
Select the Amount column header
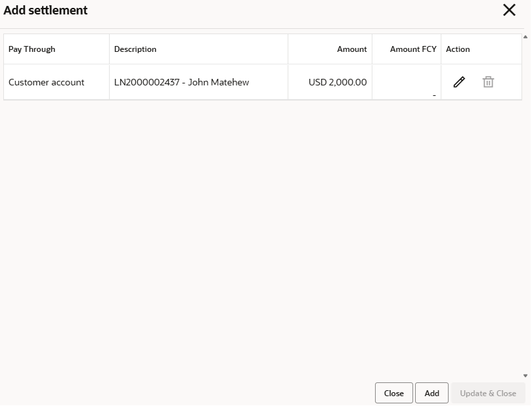[x=331, y=49]
